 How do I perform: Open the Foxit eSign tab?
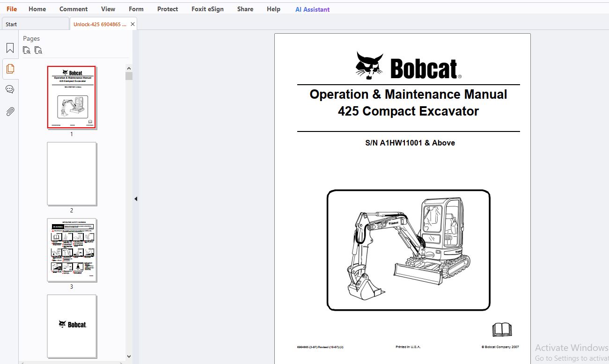[x=207, y=9]
